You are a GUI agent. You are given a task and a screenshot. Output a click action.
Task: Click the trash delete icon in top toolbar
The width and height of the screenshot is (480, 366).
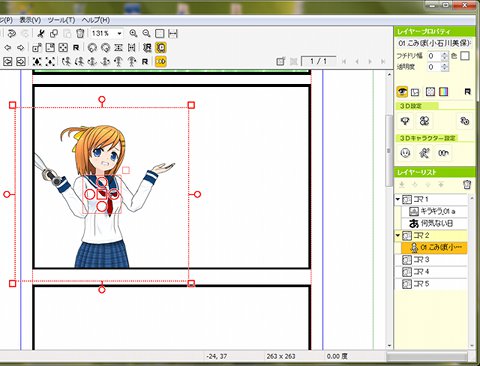click(80, 33)
